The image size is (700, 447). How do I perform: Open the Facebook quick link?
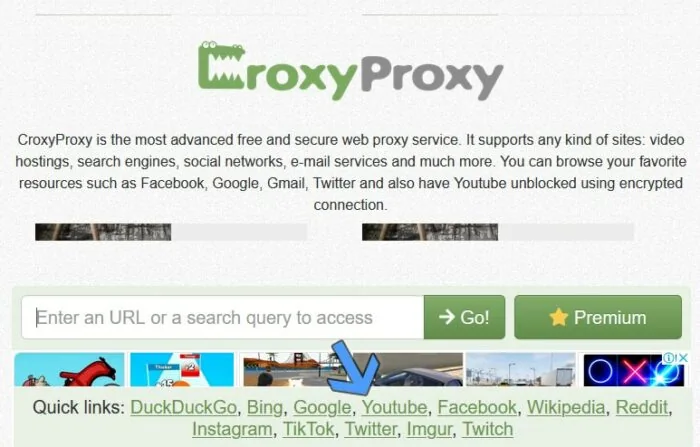(x=477, y=407)
